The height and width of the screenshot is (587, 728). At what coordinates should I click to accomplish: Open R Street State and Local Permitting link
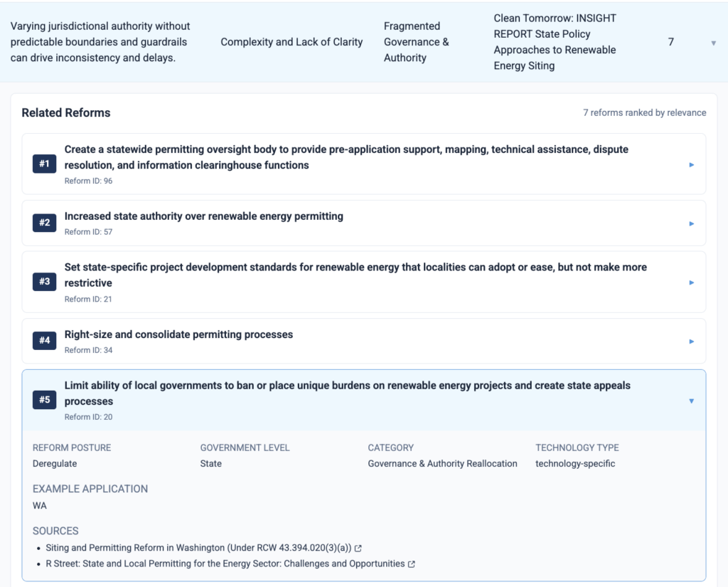coord(225,564)
